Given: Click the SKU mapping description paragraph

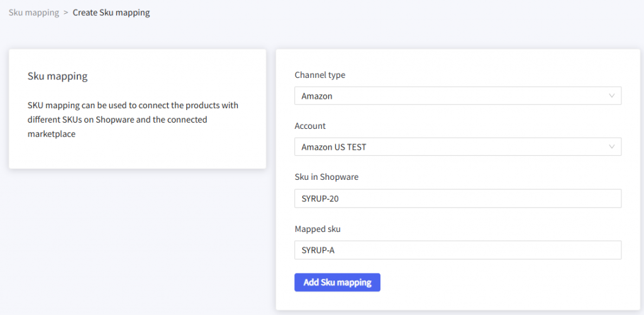Looking at the screenshot, I should [x=133, y=119].
